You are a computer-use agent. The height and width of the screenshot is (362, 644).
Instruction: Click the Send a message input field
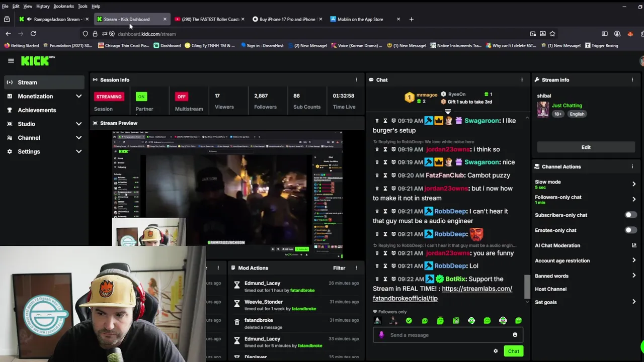pos(448,335)
